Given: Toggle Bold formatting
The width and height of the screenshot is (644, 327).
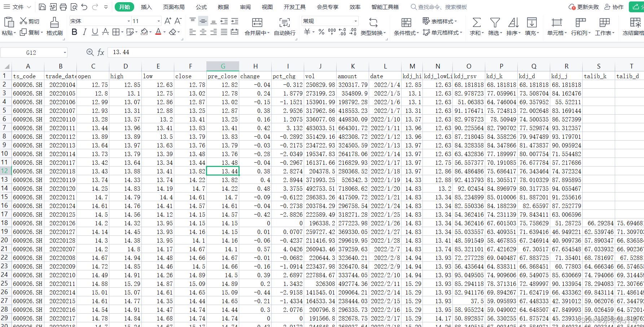Looking at the screenshot, I should pyautogui.click(x=74, y=32).
